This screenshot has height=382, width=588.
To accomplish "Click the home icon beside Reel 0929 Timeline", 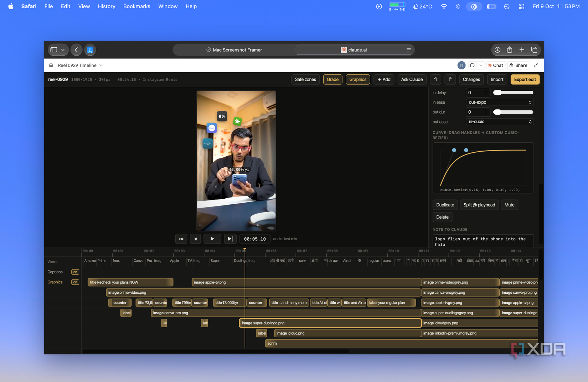I will point(51,65).
